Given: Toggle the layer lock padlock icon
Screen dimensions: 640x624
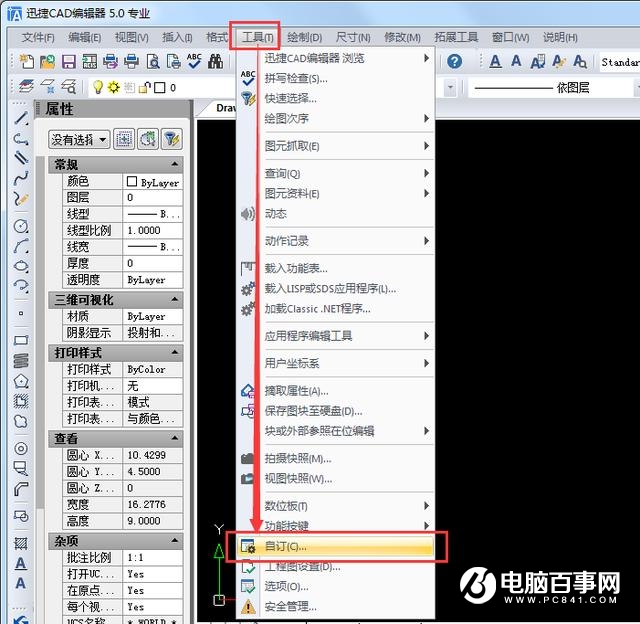Looking at the screenshot, I should coord(144,87).
